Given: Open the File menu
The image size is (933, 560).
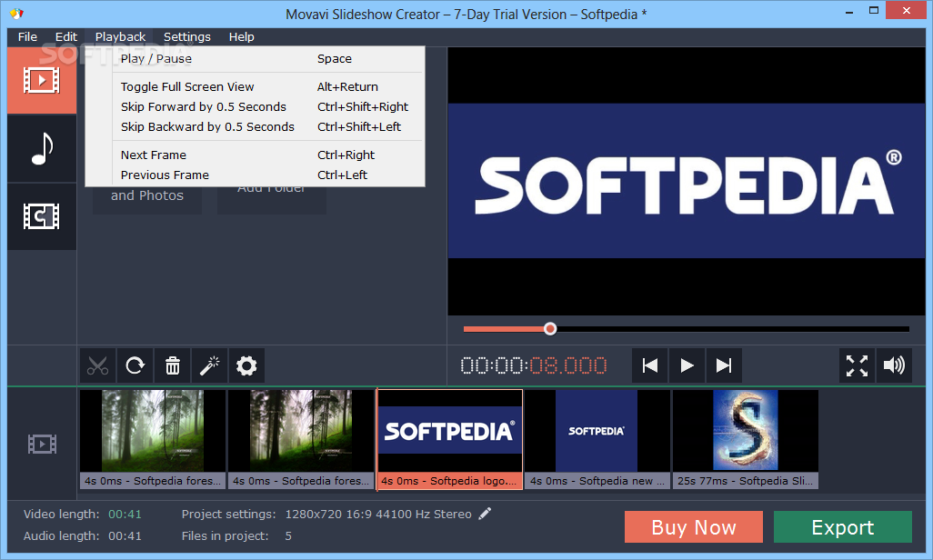Looking at the screenshot, I should click(x=27, y=37).
